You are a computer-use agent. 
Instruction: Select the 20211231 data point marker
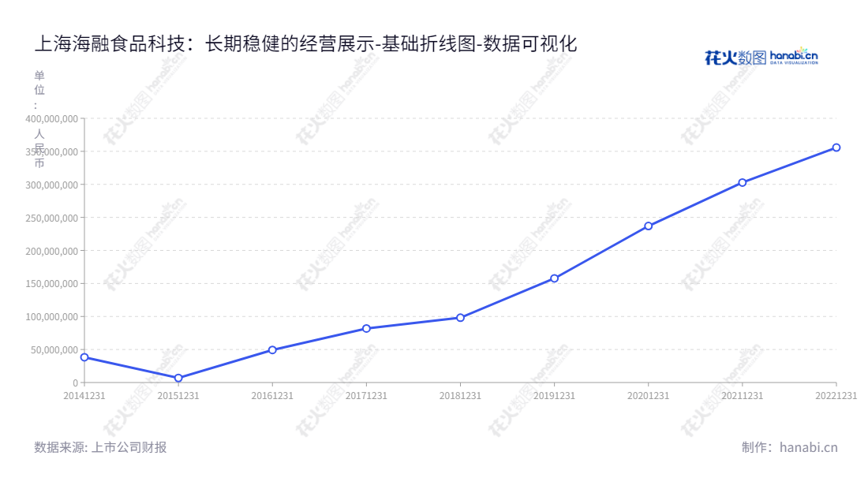point(742,183)
